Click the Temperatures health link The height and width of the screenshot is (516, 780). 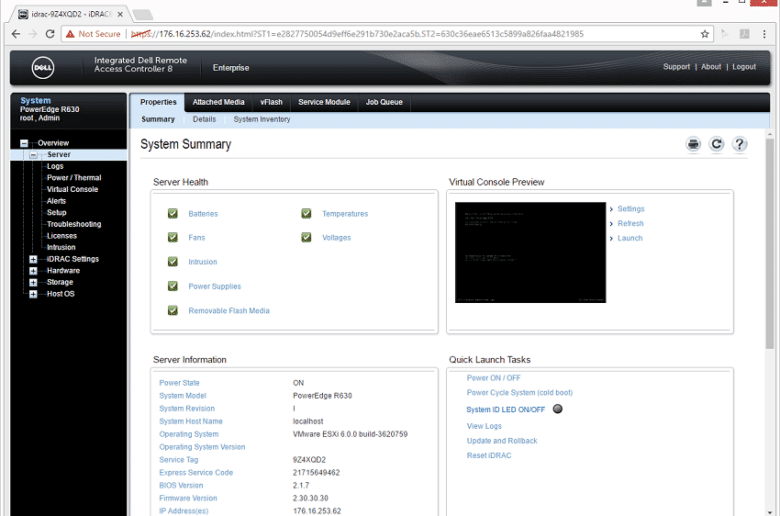click(345, 214)
